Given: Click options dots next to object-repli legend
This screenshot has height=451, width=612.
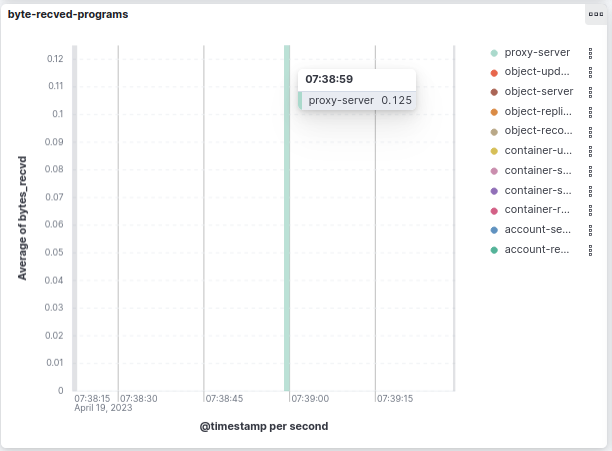Looking at the screenshot, I should (591, 111).
